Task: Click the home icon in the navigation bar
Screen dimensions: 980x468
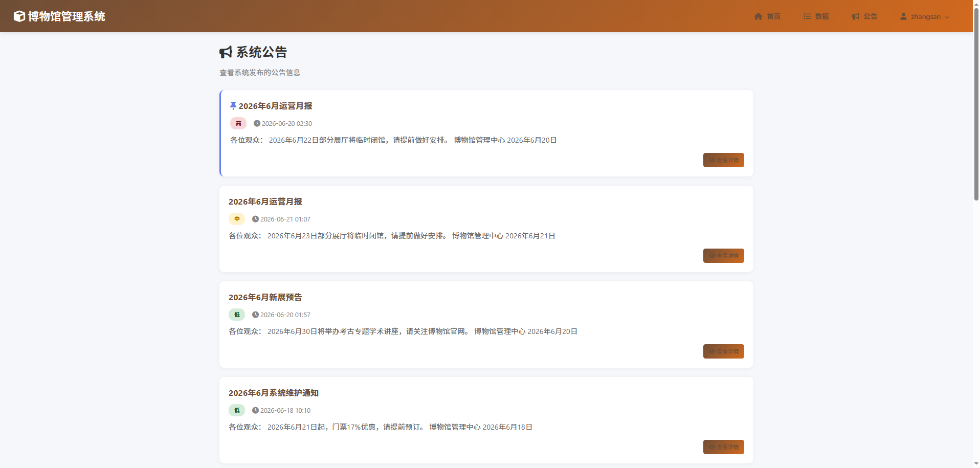Action: click(x=759, y=16)
